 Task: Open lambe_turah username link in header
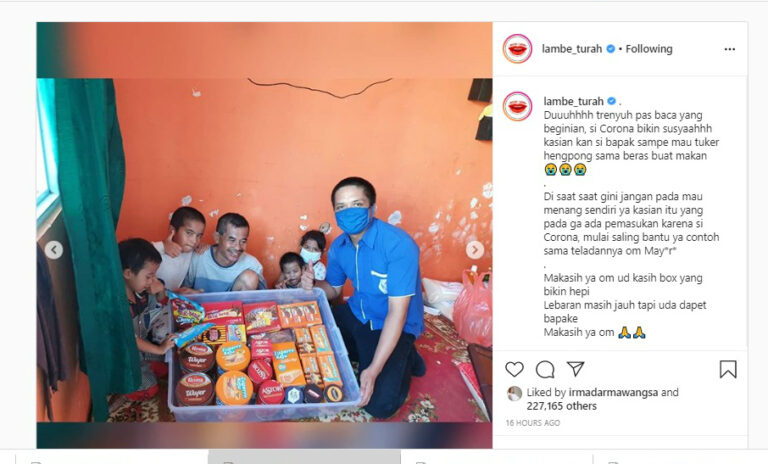572,49
